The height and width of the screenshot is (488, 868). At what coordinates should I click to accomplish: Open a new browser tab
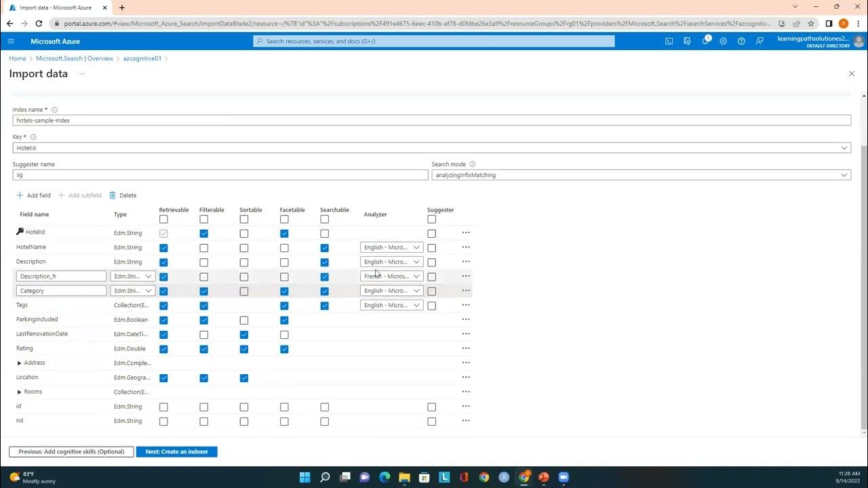pos(122,7)
